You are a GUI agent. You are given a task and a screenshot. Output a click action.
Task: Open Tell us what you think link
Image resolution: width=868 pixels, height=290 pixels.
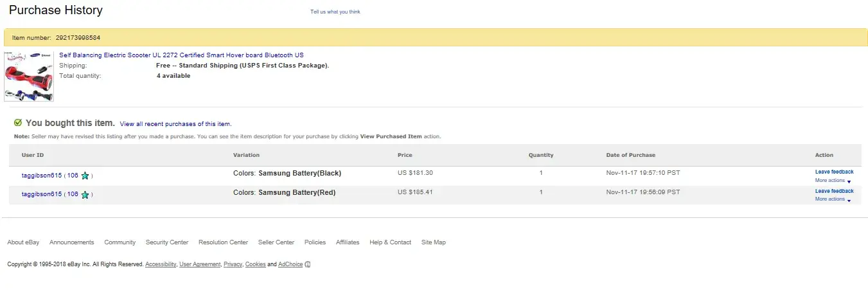pos(335,12)
